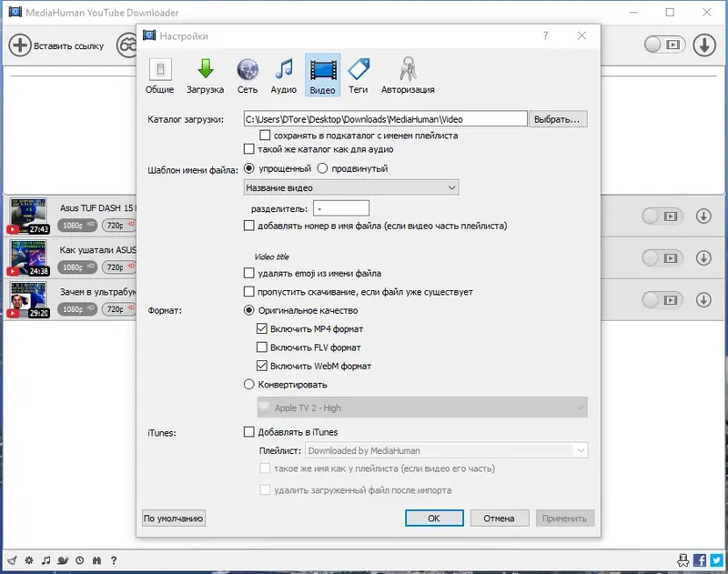Toggle the snail speed-limit icon

(63, 560)
